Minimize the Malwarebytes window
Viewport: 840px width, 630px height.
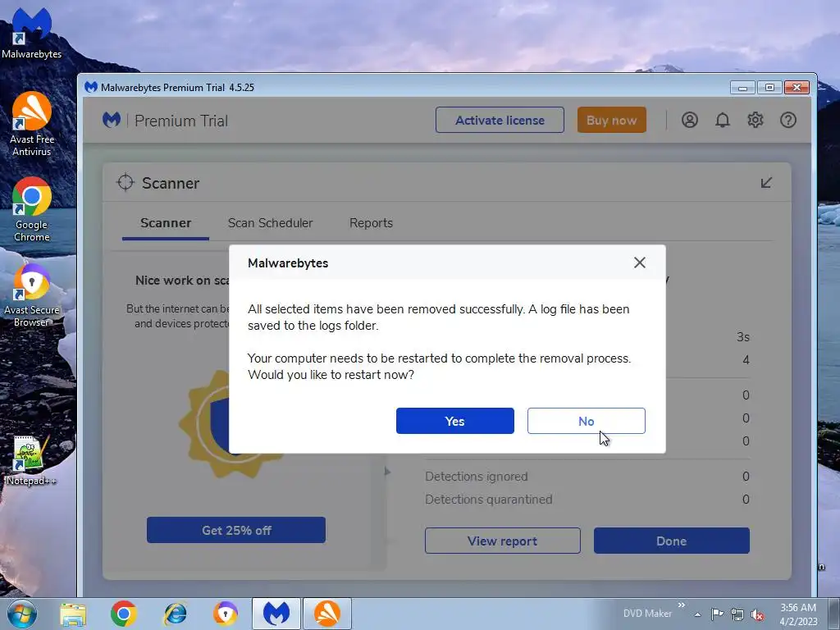tap(742, 87)
